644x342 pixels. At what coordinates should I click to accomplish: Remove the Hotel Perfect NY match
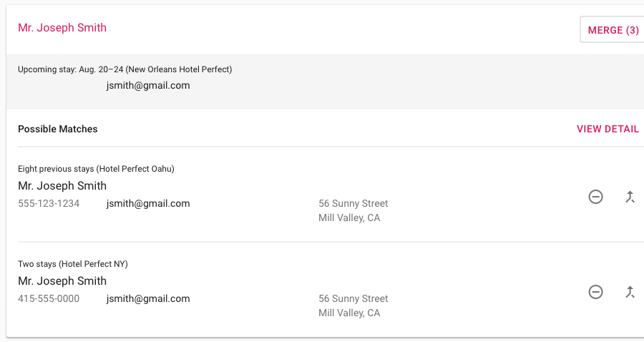tap(595, 292)
